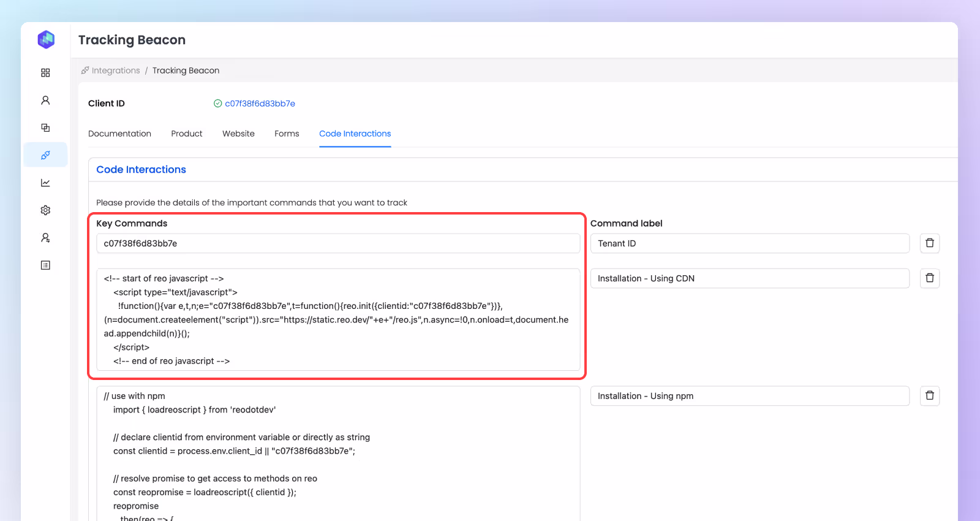Open the analytics chart icon in sidebar
Screen dimensions: 980x521
point(45,183)
